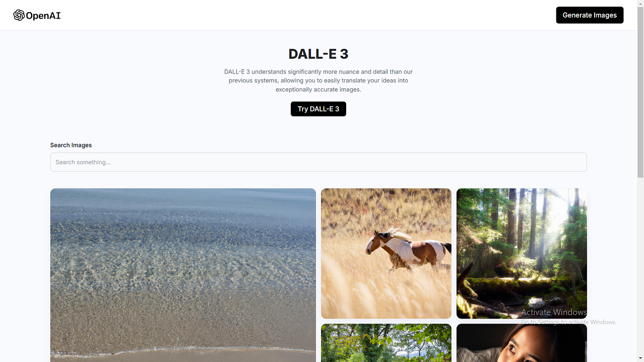Click the scrollbar track below the thumb

tap(640, 265)
